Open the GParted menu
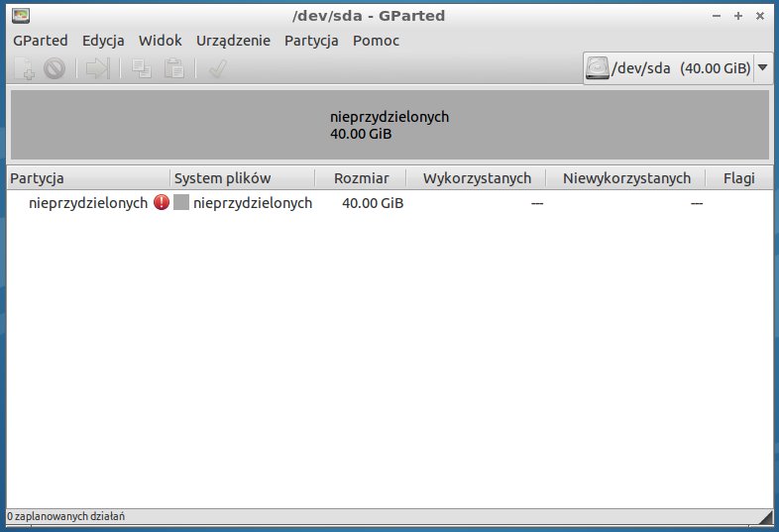 41,41
